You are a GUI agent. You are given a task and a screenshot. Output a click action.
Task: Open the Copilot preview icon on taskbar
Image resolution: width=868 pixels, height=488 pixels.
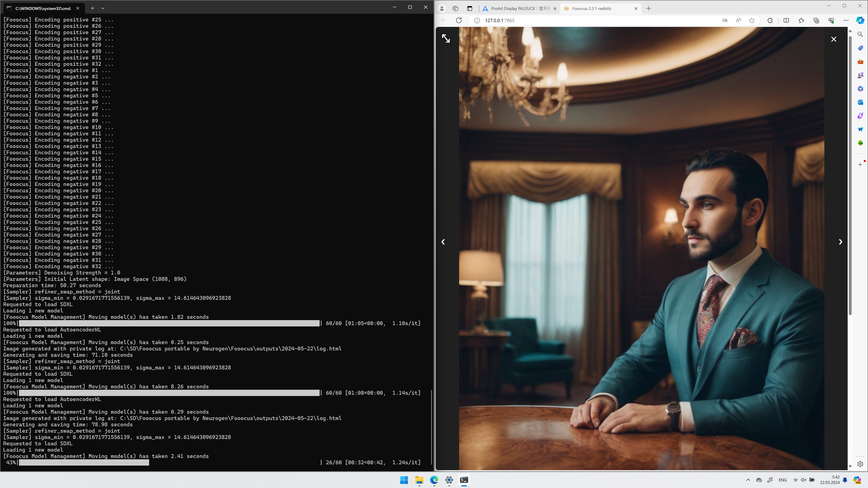857,480
